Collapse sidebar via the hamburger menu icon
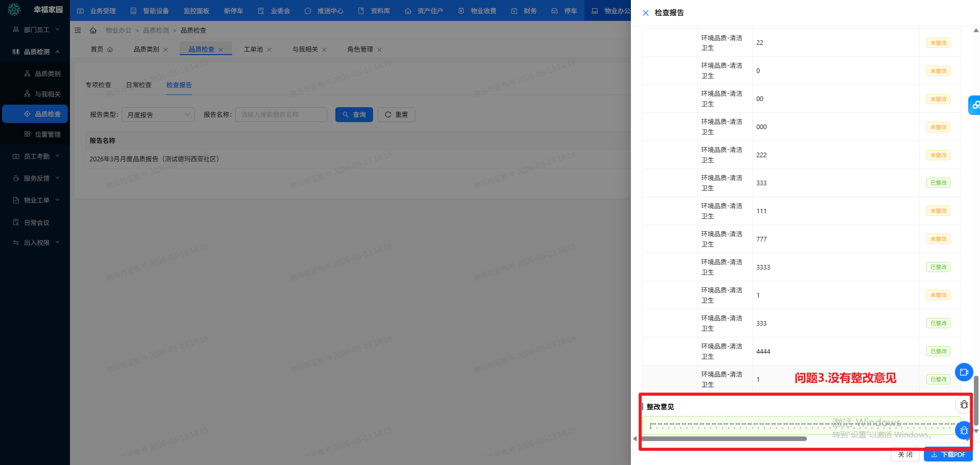Viewport: 980px width, 465px height. 78,31
